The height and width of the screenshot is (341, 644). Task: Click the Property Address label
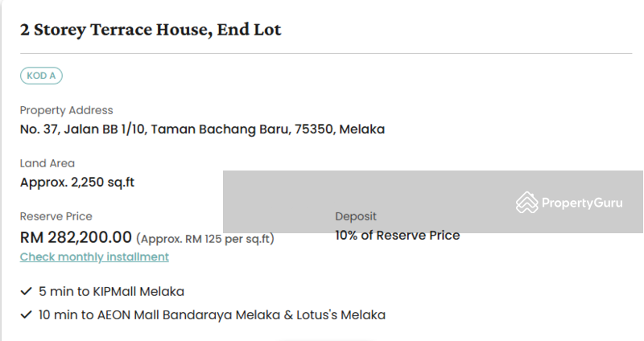(66, 110)
